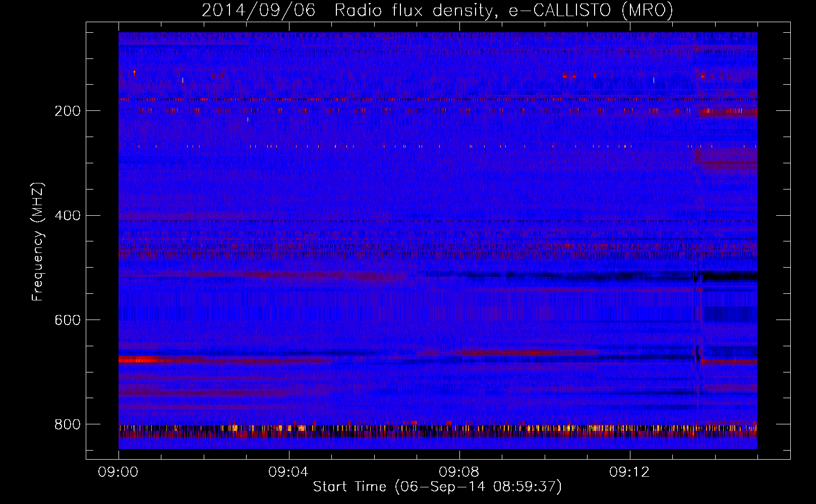The width and height of the screenshot is (816, 504).
Task: Click the 'Frequency (MHZ)' axis label
Action: (x=38, y=242)
